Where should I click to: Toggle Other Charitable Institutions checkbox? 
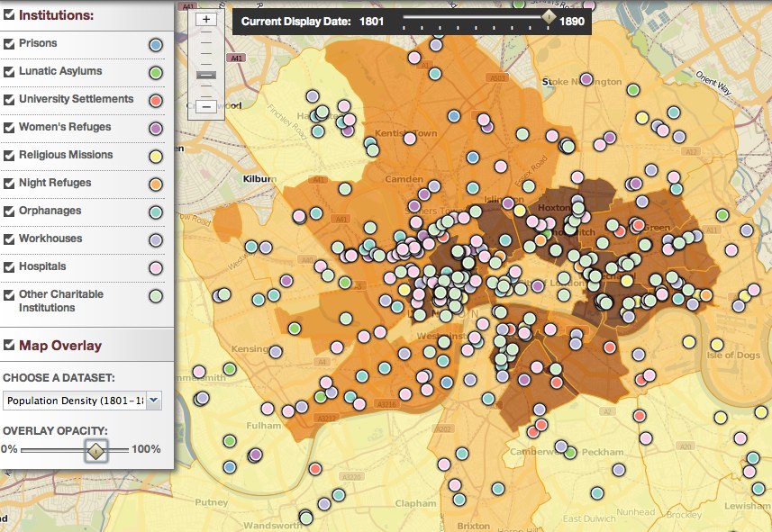(x=8, y=295)
